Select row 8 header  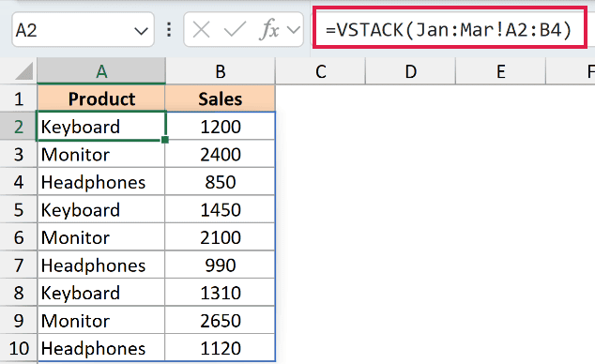tap(19, 293)
